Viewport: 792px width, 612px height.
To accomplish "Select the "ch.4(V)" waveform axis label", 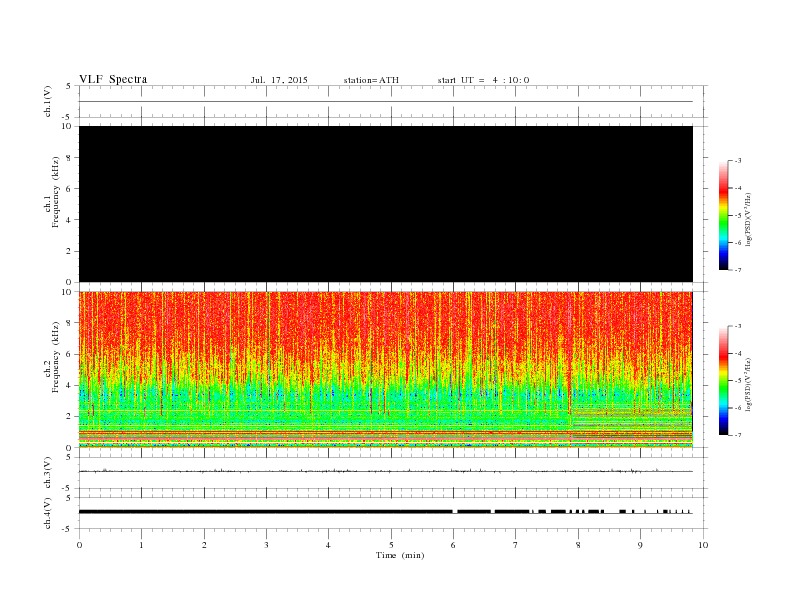I will coord(48,513).
